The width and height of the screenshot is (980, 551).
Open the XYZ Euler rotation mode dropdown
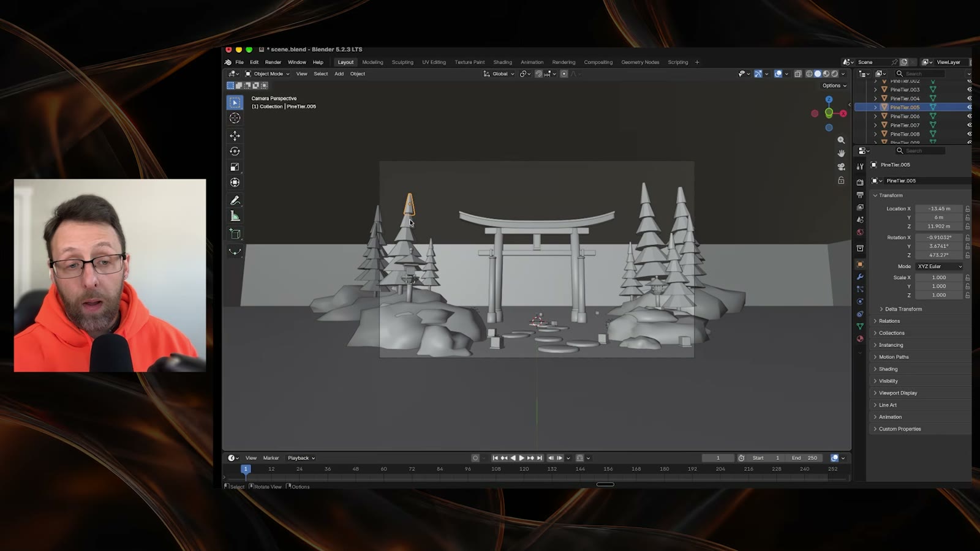(x=940, y=266)
